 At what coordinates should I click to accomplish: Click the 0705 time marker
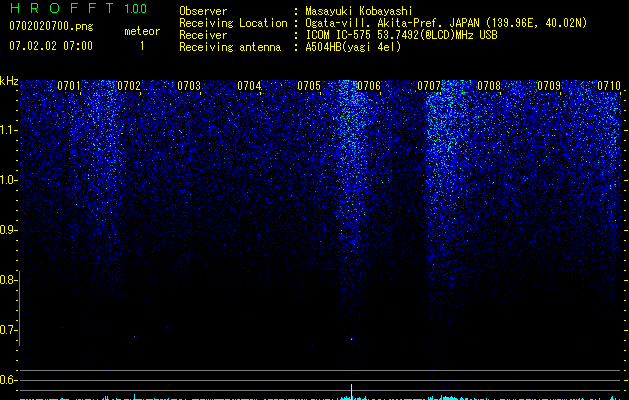(308, 86)
